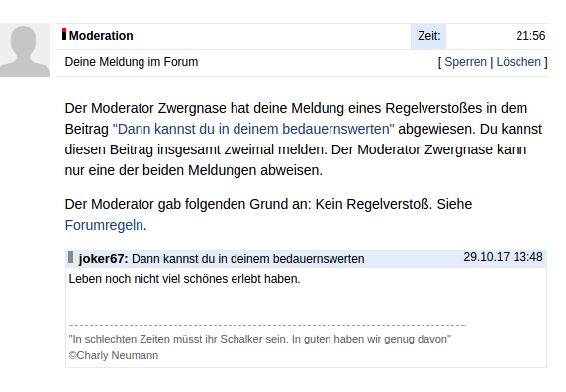Click the ©Charly Neumann signature line
This screenshot has width=566, height=392.
114,355
